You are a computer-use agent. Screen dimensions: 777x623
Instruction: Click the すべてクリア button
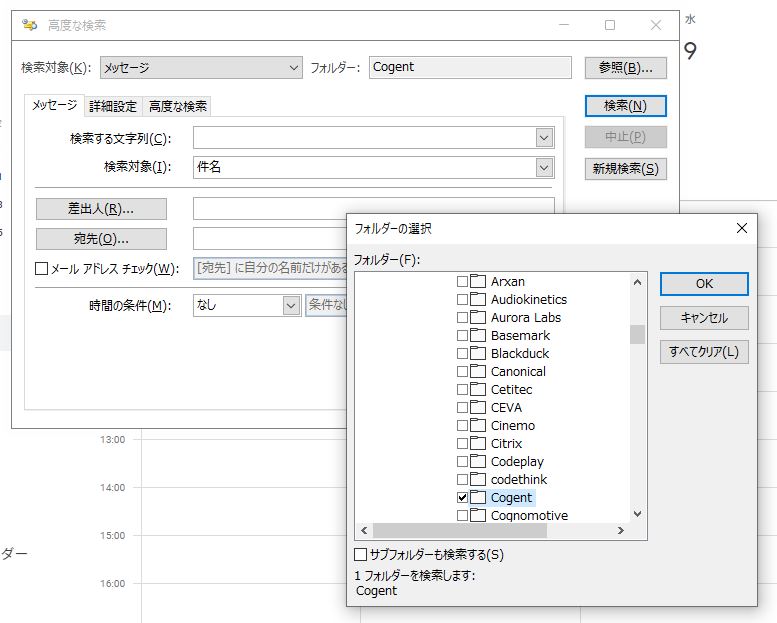[704, 352]
